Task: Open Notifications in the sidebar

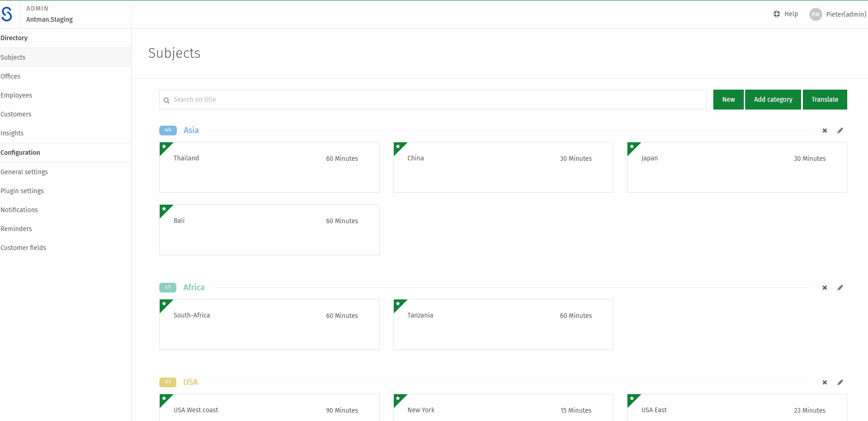Action: point(66,210)
